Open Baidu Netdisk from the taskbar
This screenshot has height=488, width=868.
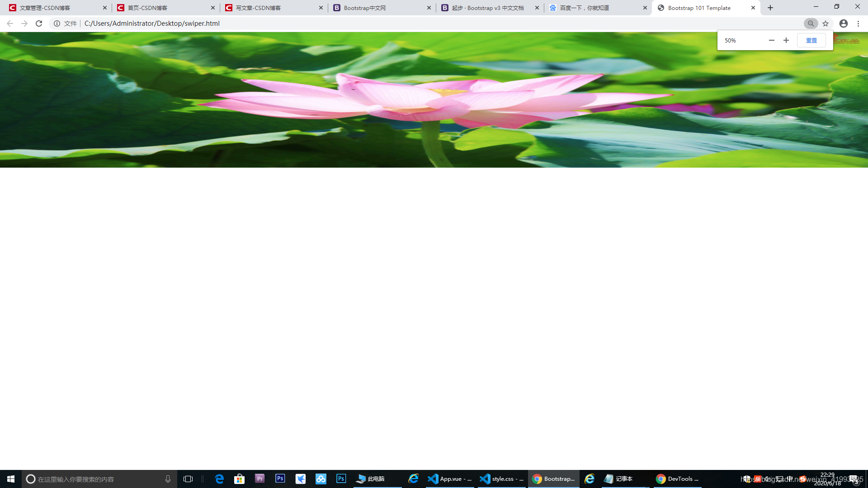pyautogui.click(x=321, y=479)
